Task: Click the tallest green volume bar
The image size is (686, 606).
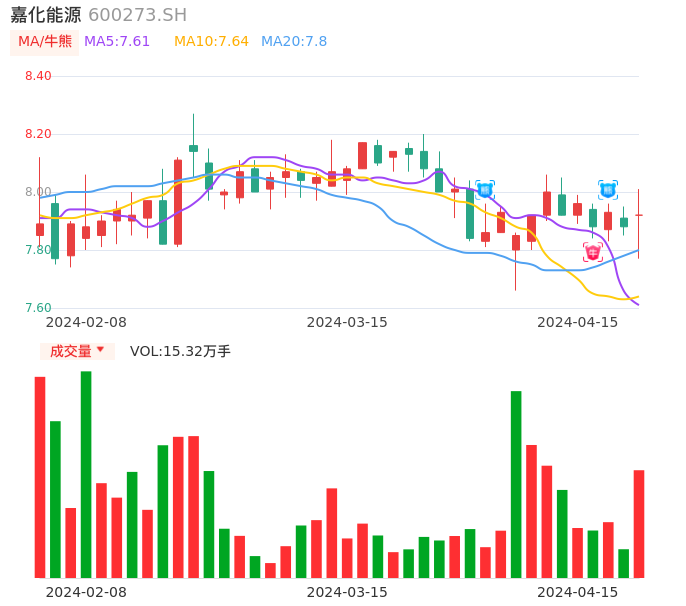Action: tap(86, 474)
